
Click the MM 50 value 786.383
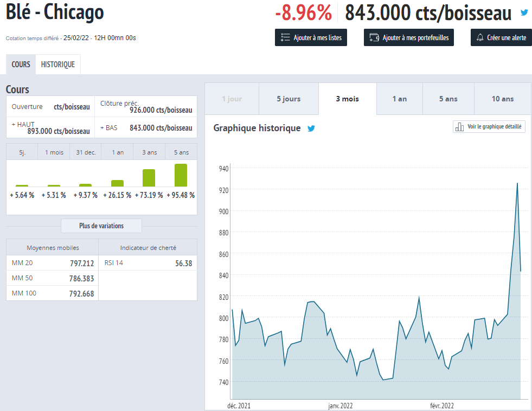(81, 278)
